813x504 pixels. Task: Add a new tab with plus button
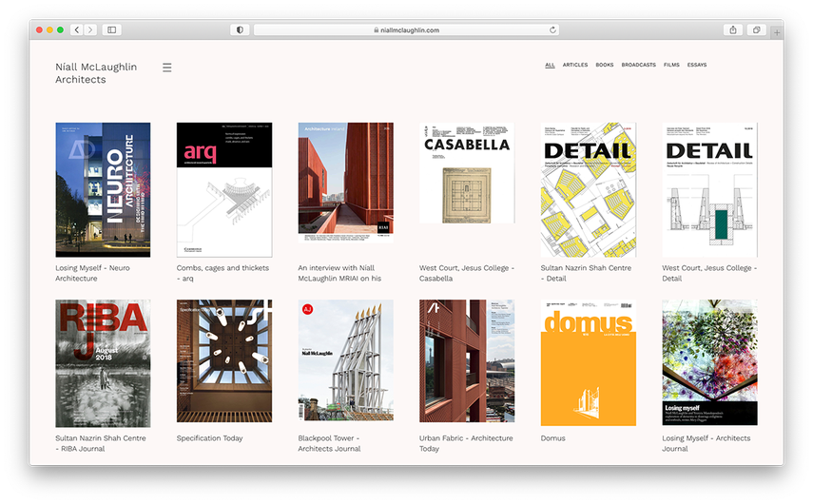(x=777, y=32)
